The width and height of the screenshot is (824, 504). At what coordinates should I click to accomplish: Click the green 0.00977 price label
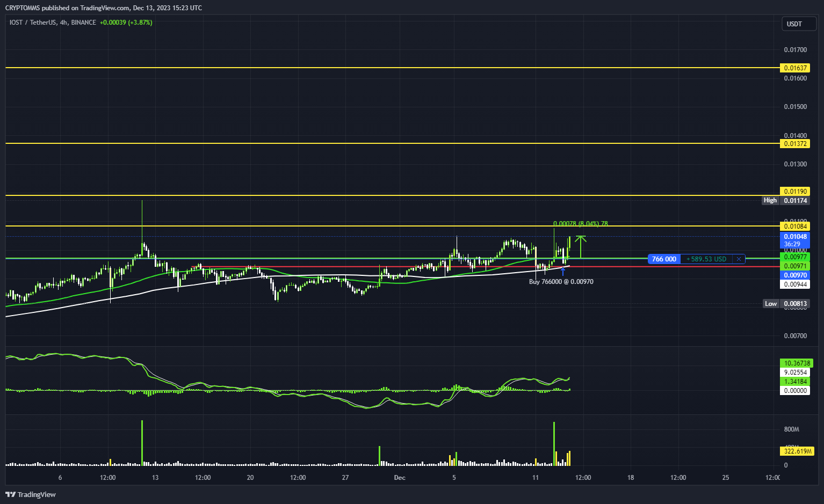coord(795,257)
